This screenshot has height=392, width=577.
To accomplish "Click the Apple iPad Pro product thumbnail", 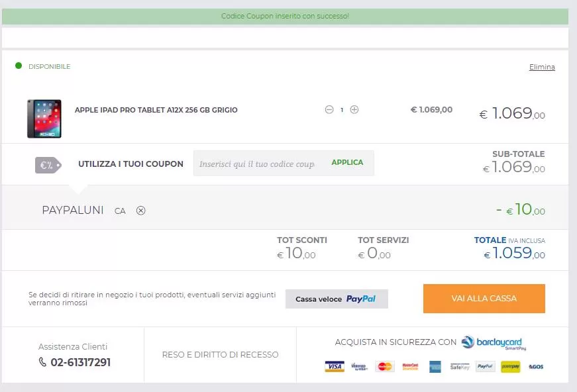I will [44, 119].
